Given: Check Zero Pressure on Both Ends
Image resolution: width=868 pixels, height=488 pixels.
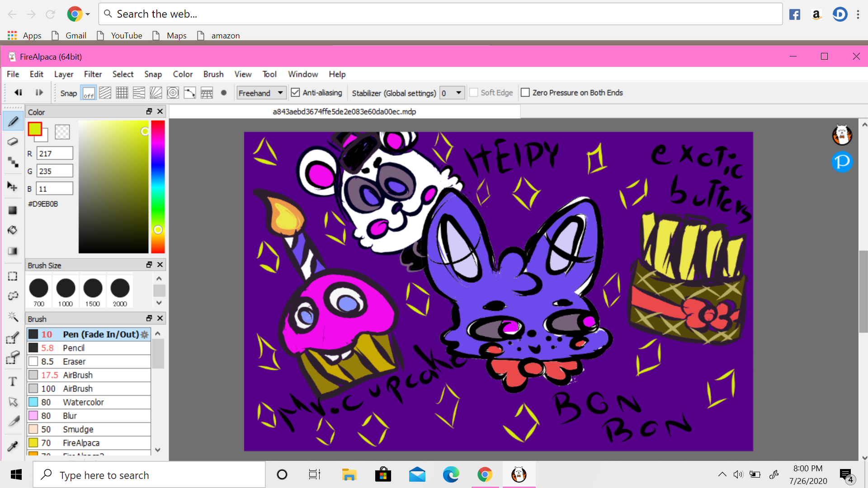Looking at the screenshot, I should (525, 92).
